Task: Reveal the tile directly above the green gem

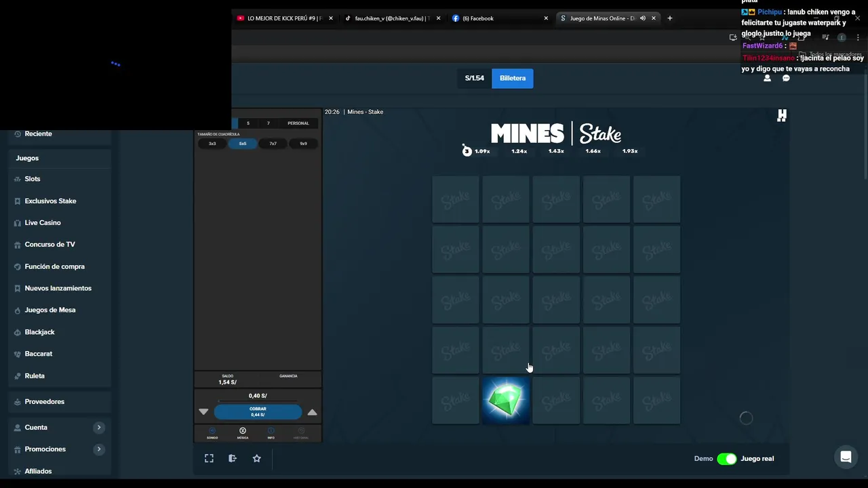Action: point(506,350)
